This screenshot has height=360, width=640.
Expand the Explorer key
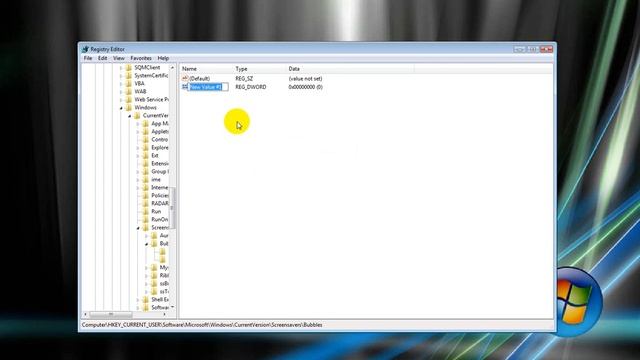point(138,148)
